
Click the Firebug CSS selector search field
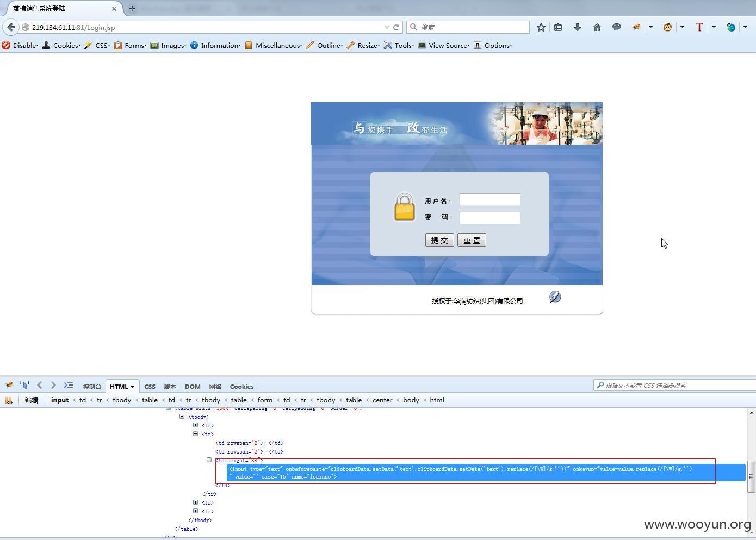pos(675,385)
